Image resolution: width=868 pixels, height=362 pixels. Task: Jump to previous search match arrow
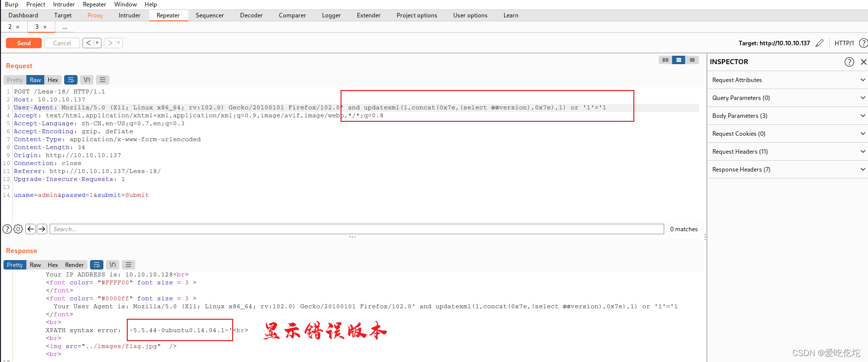(31, 229)
